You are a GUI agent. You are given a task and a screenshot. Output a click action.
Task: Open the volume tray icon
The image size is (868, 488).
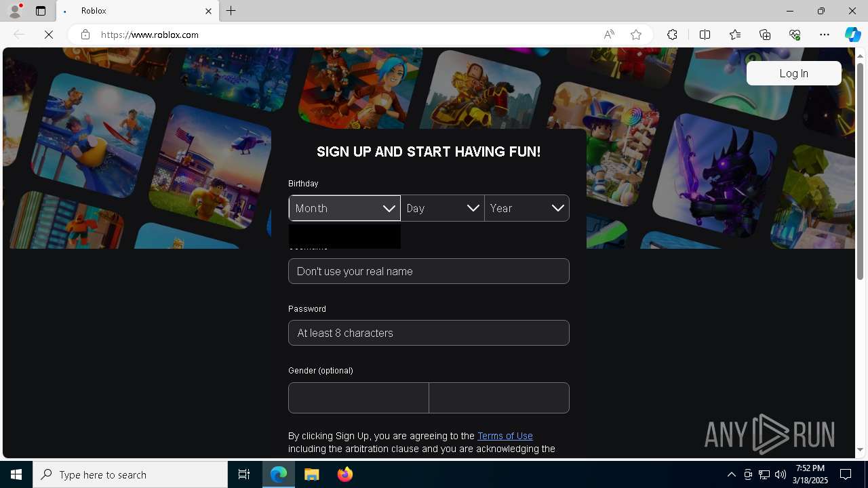tap(781, 474)
